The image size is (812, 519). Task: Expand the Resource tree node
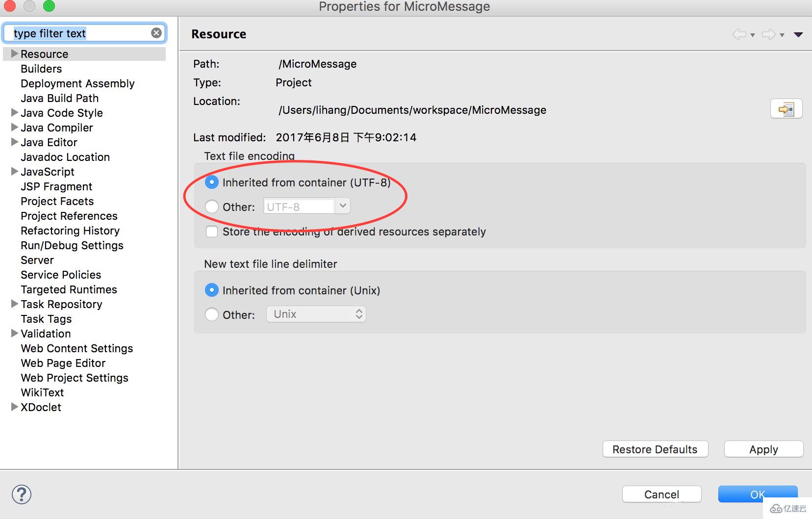15,53
